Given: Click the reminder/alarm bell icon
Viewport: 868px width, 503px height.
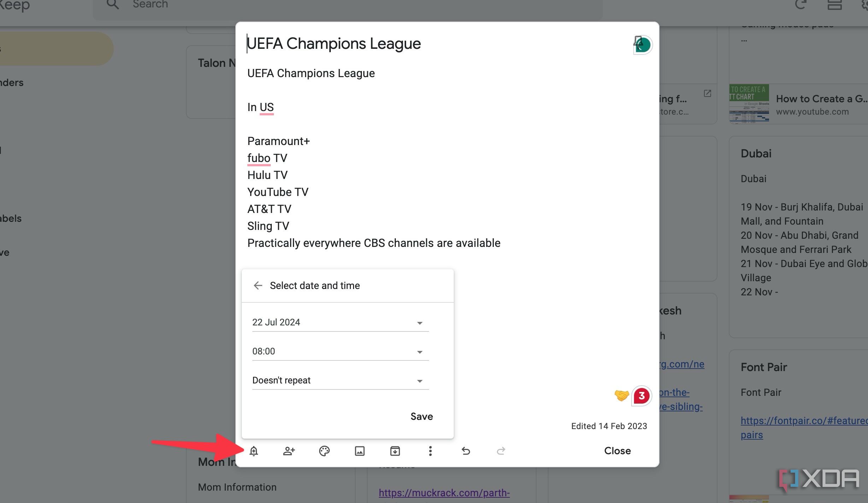Looking at the screenshot, I should 254,451.
